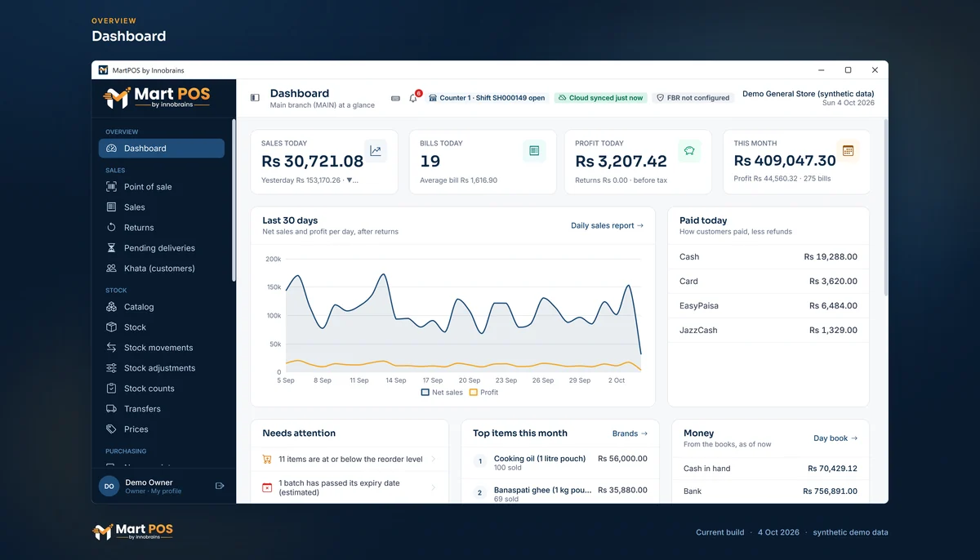Click the Pending deliveries hourglass icon
This screenshot has height=560, width=980.
point(111,248)
